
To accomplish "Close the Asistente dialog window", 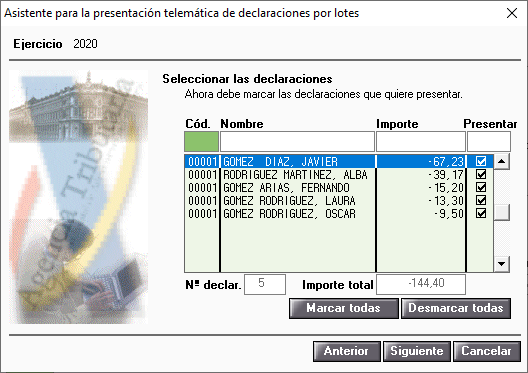I will pos(512,13).
